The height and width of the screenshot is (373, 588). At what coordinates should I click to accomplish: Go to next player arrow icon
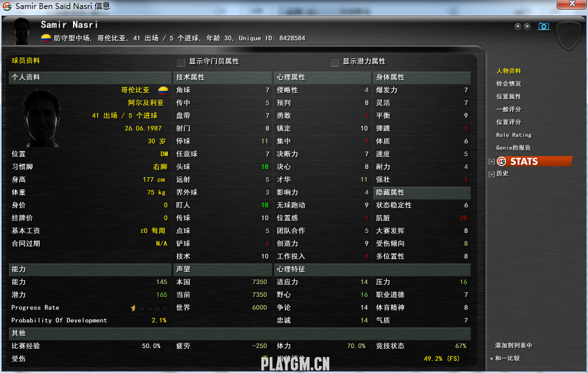coord(527,26)
